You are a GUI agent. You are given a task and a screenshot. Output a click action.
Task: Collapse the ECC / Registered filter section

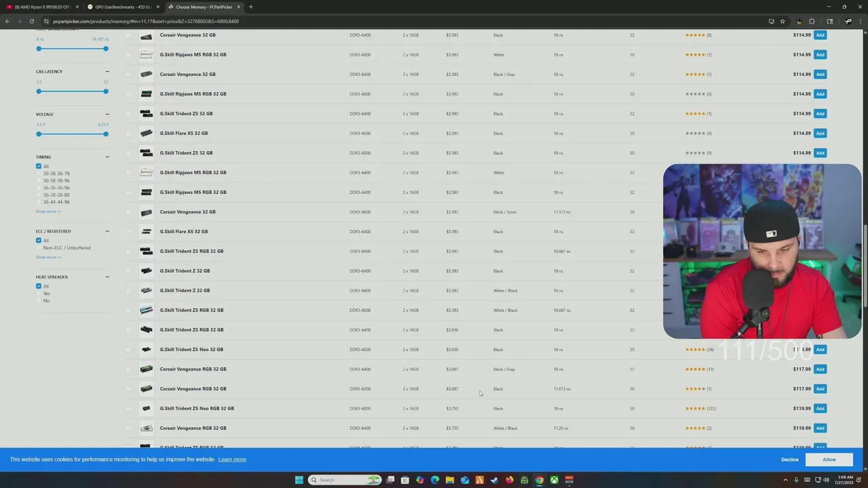(x=107, y=231)
